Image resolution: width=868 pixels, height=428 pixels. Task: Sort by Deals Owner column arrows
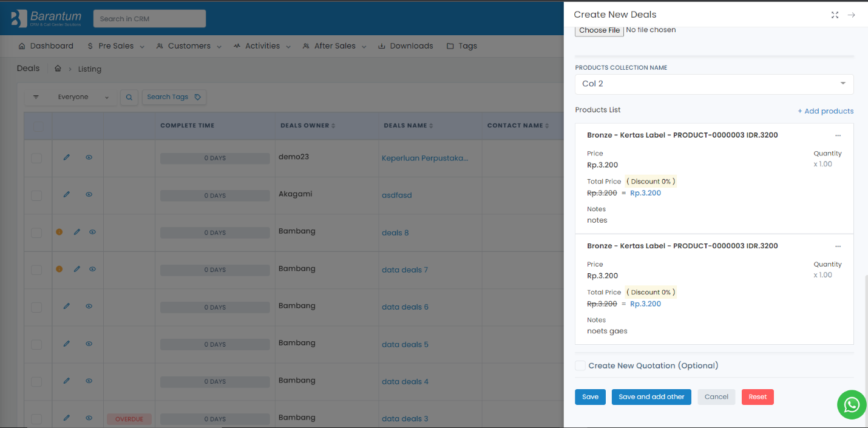point(333,126)
